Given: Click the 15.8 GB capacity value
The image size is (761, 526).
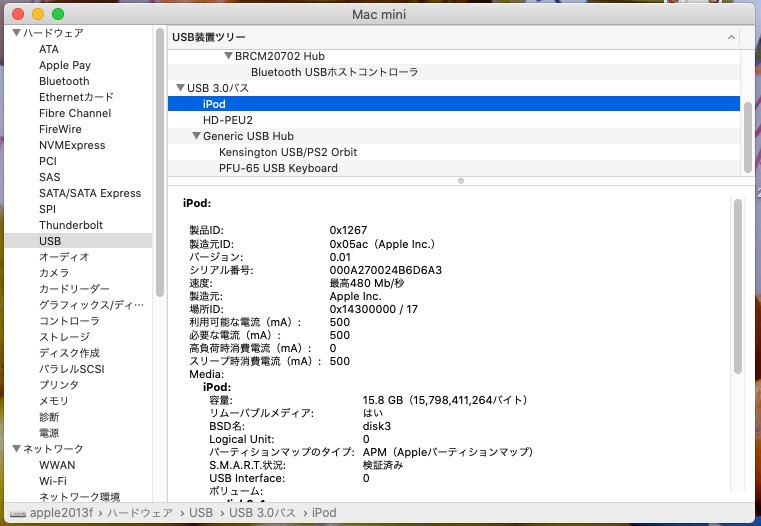Looking at the screenshot, I should click(x=445, y=400).
